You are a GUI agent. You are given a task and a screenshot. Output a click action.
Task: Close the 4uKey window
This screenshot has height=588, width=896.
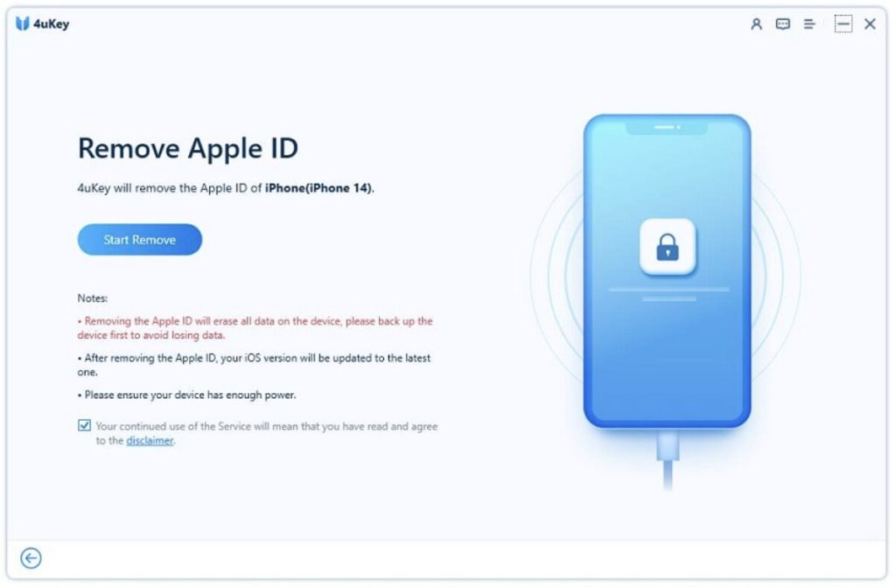870,24
